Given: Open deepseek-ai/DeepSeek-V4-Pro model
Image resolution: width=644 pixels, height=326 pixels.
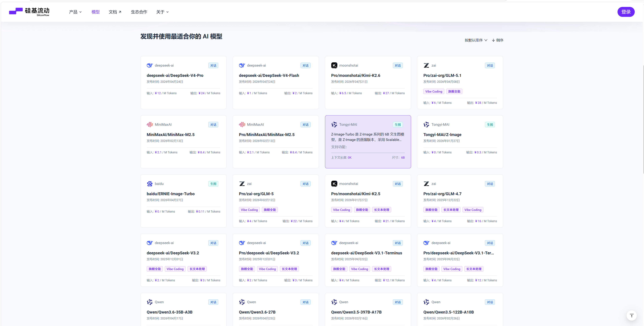Looking at the screenshot, I should click(175, 76).
